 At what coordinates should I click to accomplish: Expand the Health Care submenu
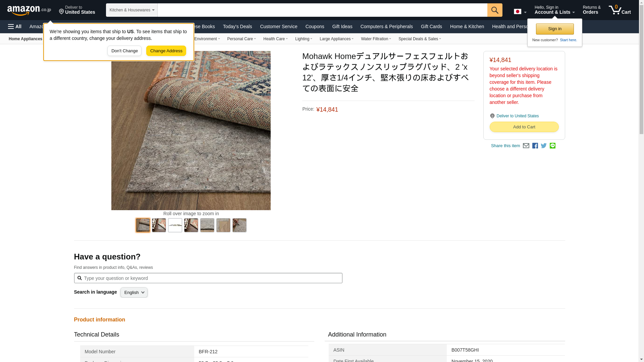click(x=275, y=39)
